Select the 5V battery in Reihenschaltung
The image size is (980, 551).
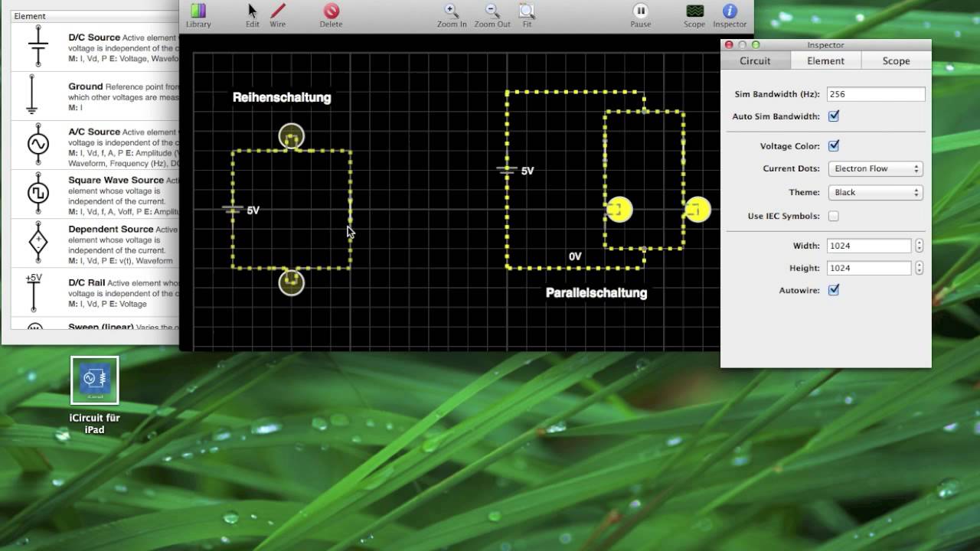point(232,209)
